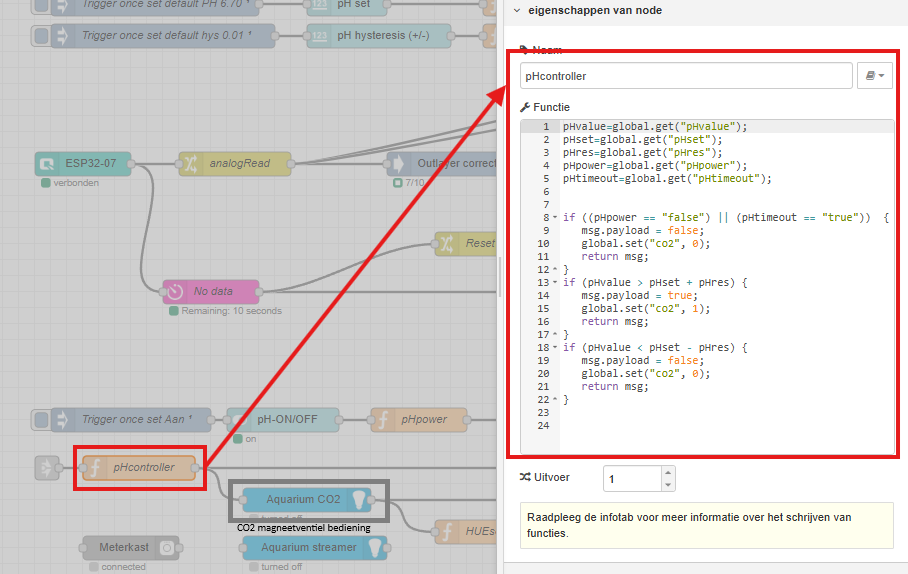Open the dropdown button beside the Naam field
The height and width of the screenshot is (574, 908).
[x=875, y=76]
